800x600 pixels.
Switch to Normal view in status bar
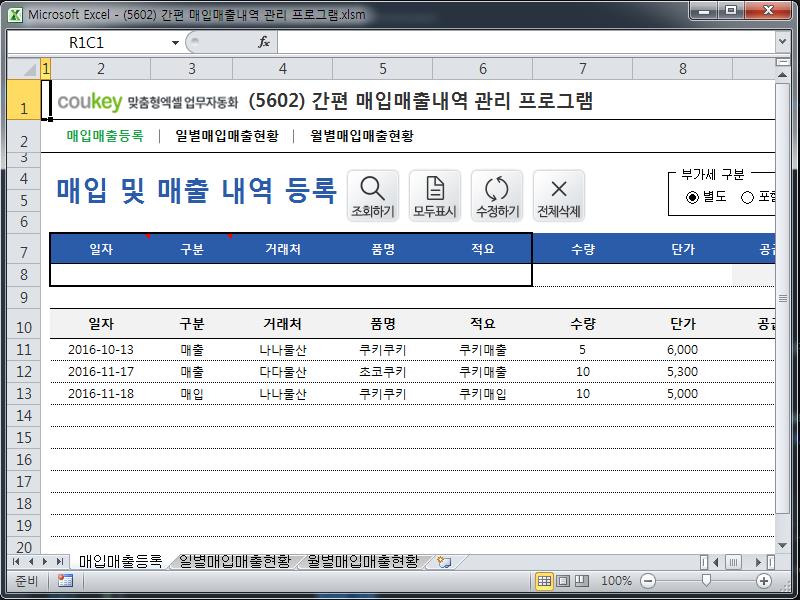pos(544,581)
